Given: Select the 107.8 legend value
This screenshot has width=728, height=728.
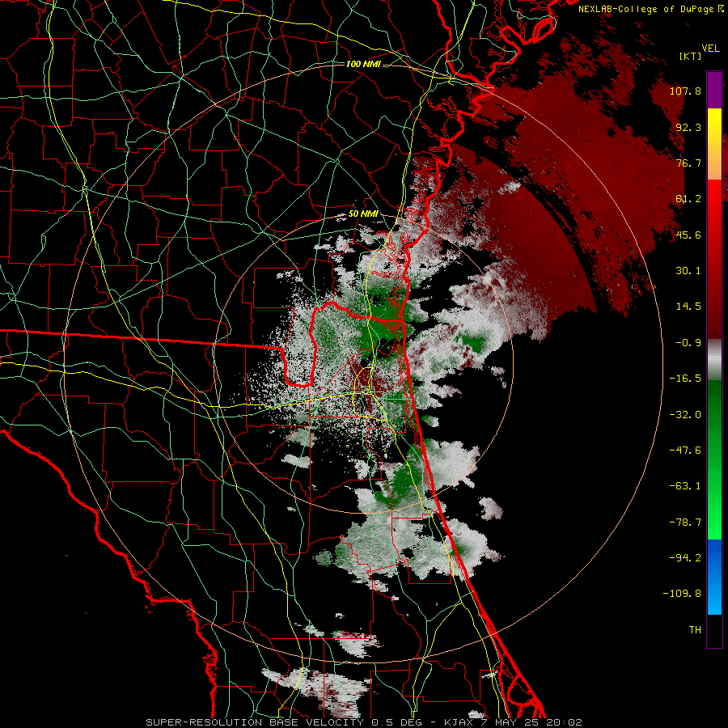Looking at the screenshot, I should [x=685, y=91].
